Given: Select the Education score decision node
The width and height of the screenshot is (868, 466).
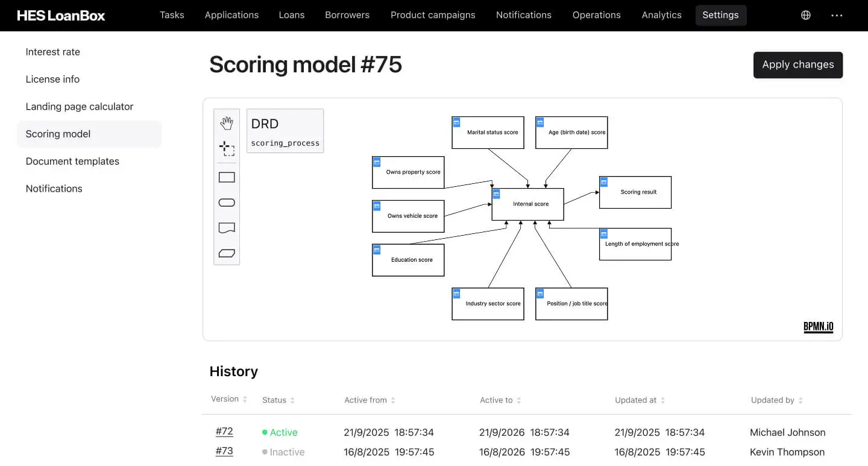Looking at the screenshot, I should tap(408, 260).
